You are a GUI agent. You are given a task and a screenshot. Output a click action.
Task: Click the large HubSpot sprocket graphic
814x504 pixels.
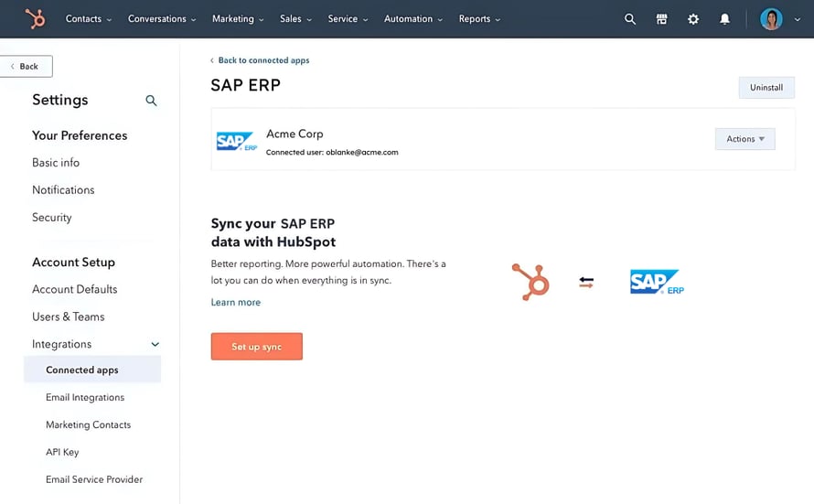pyautogui.click(x=530, y=282)
